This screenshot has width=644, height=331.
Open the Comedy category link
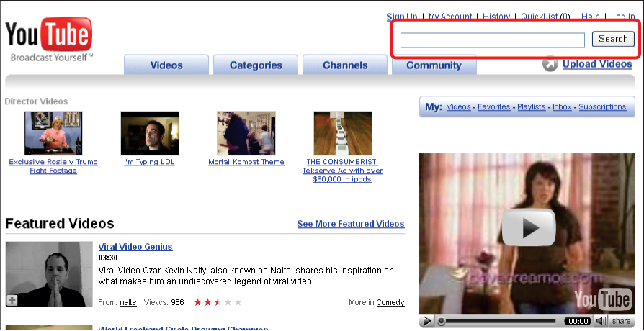[x=390, y=302]
